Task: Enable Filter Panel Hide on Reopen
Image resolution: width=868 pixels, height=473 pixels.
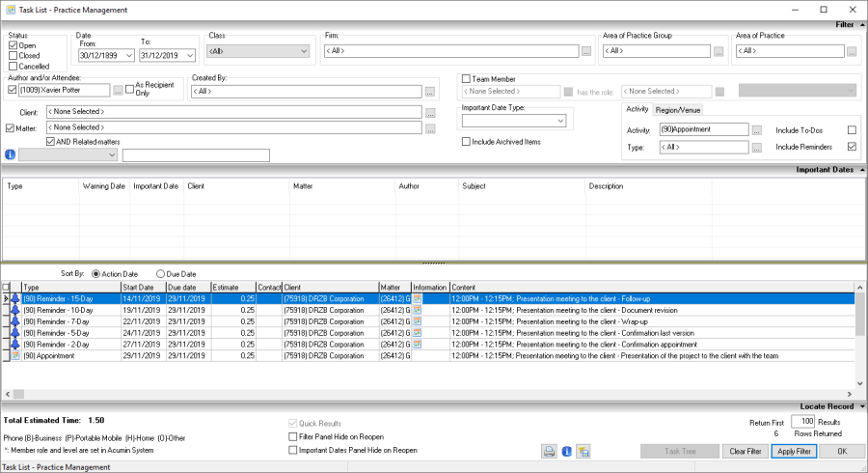Action: pos(293,437)
